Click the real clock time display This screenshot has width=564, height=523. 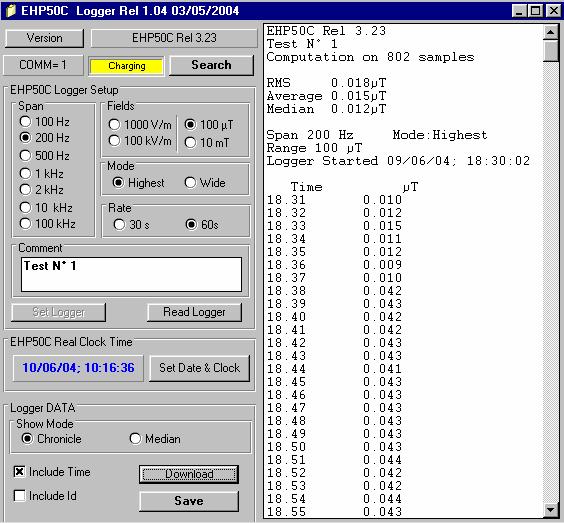coord(78,368)
